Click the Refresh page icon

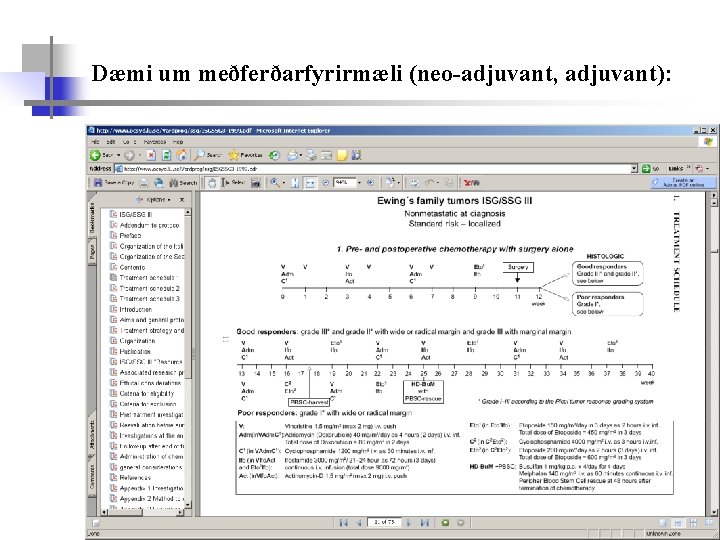click(x=166, y=155)
